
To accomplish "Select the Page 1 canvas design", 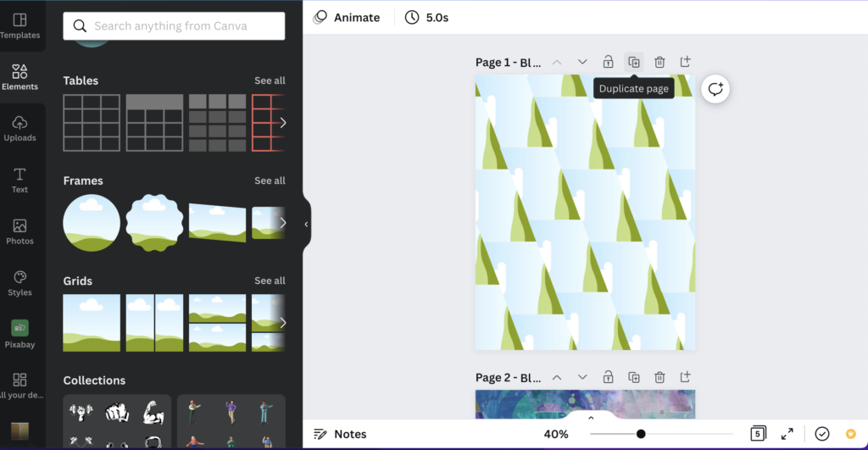I will coord(585,212).
